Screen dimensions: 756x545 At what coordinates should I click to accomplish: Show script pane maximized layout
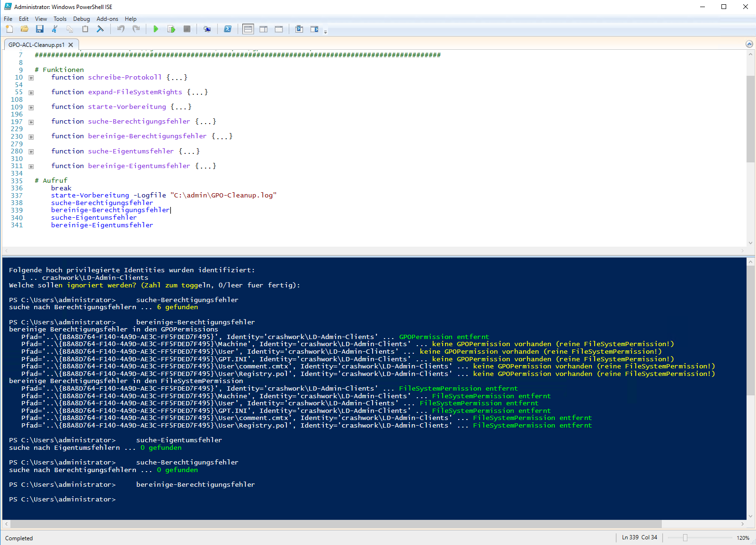point(279,29)
